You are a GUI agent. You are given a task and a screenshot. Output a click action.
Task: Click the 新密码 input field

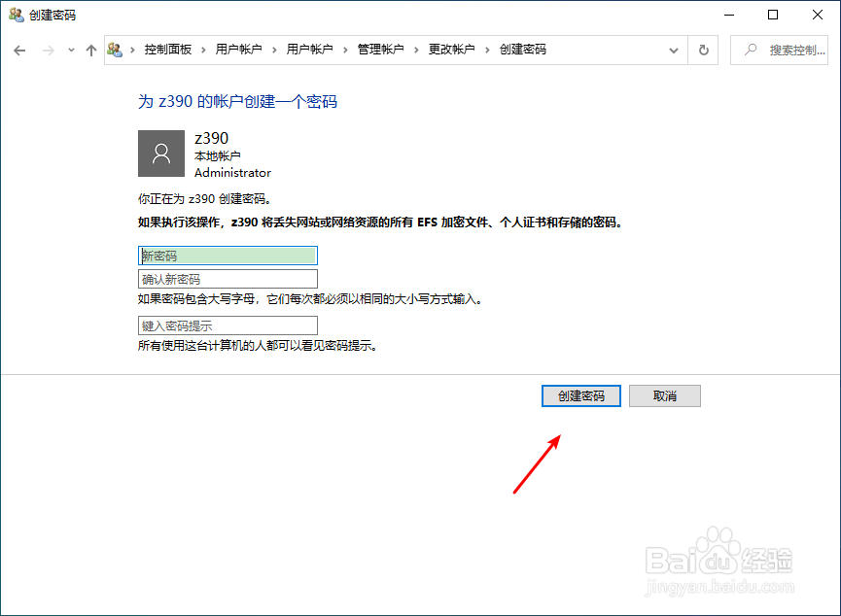pyautogui.click(x=227, y=256)
